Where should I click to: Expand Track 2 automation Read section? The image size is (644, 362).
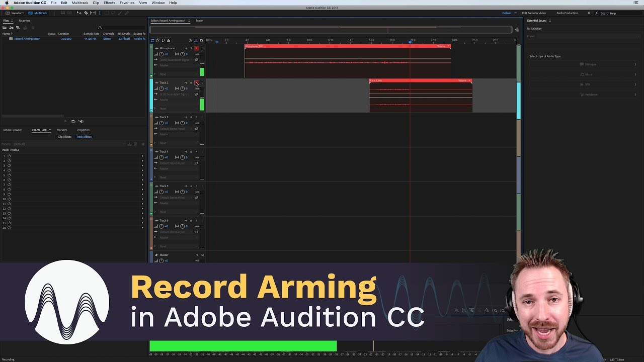(155, 108)
